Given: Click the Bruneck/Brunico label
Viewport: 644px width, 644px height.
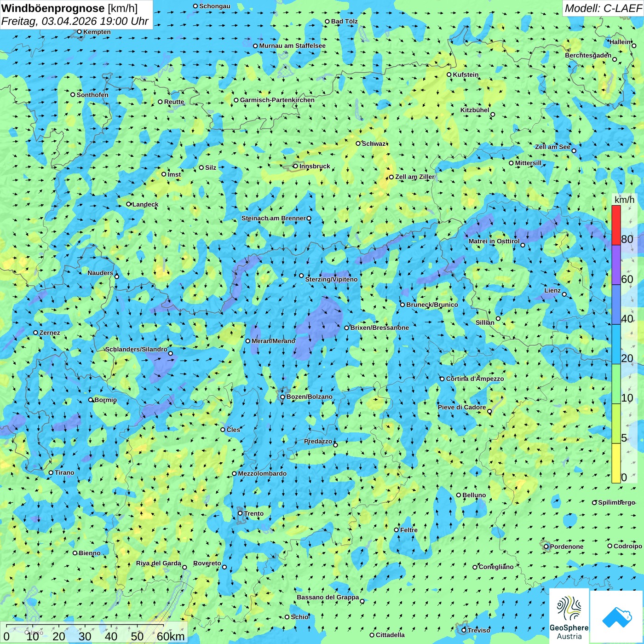Looking at the screenshot, I should coord(432,305).
